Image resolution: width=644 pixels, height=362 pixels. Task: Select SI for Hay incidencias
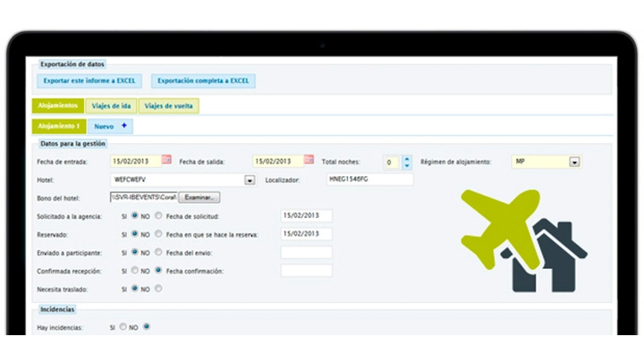(123, 327)
